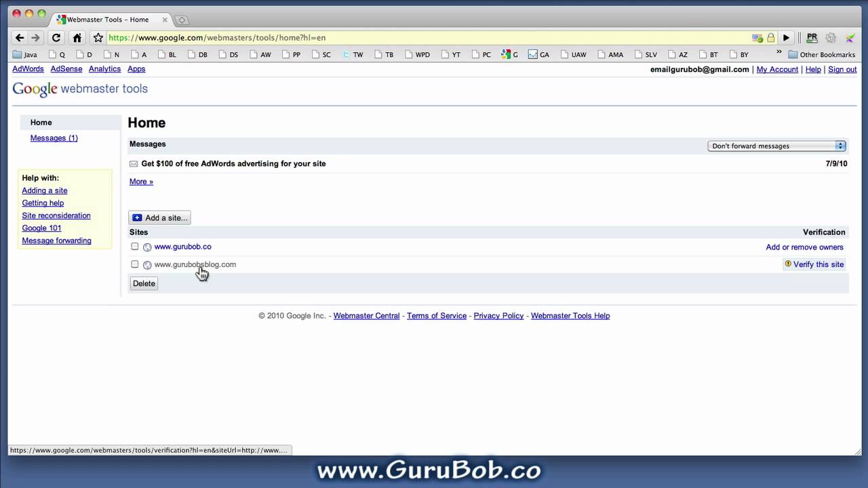Open the Other Bookmarks folder
Screen dimensions: 868x488
[x=821, y=54]
